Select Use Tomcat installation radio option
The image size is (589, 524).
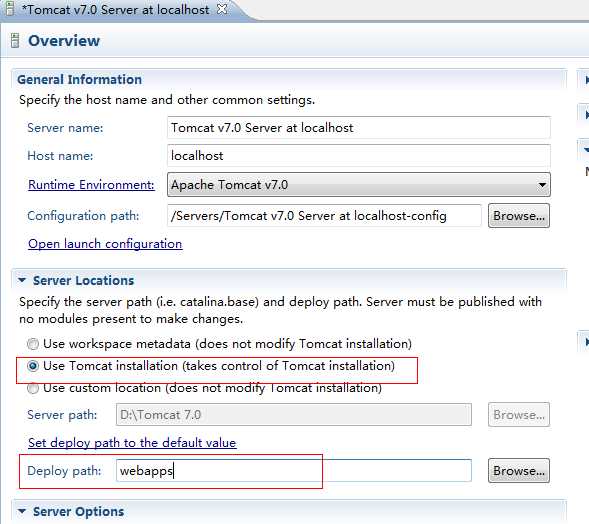33,366
